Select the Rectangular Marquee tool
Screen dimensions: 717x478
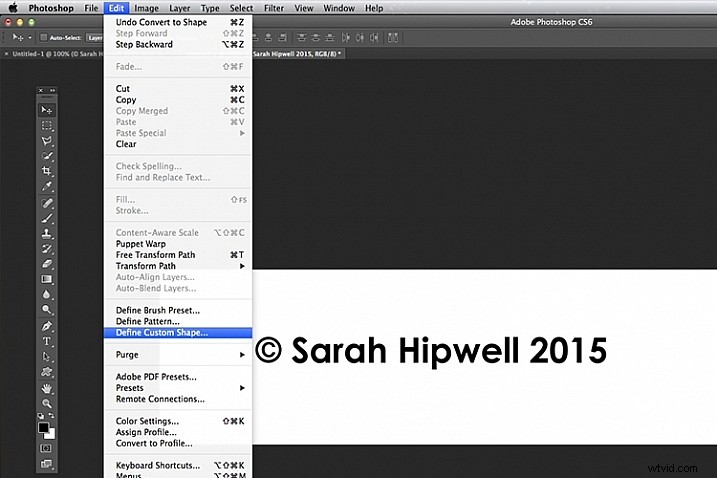click(x=47, y=125)
